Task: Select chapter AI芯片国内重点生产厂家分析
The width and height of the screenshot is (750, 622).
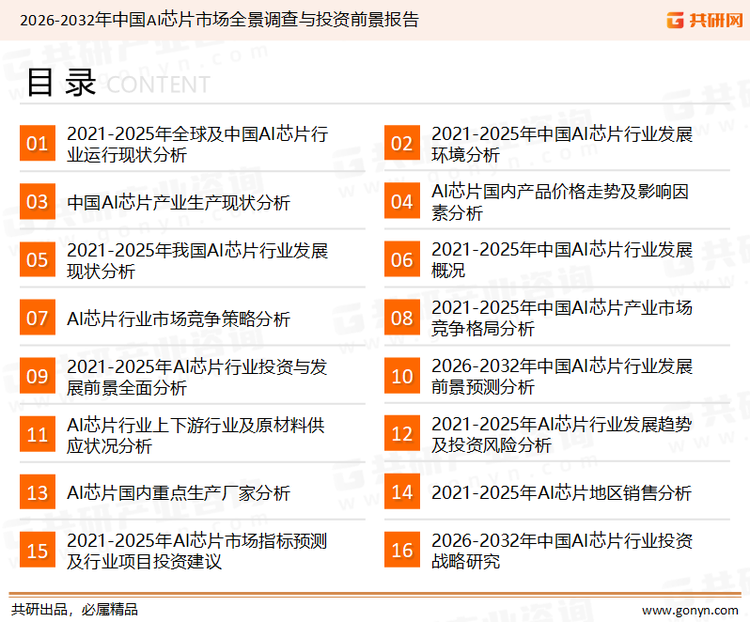Action: pos(178,493)
